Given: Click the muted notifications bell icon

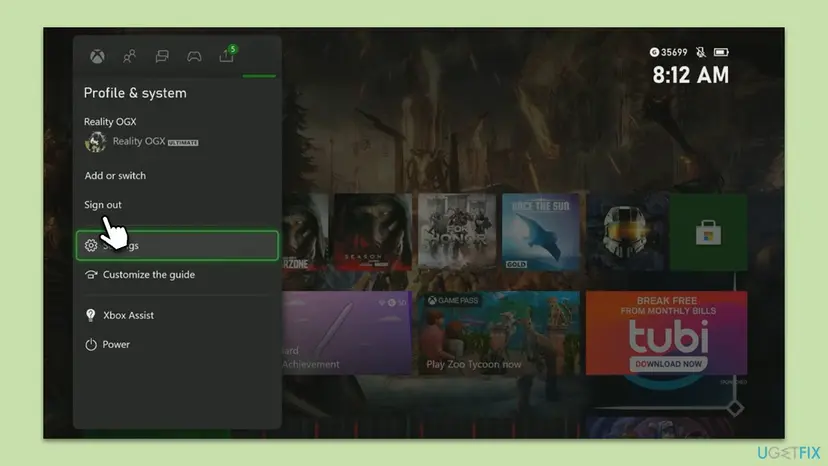Looking at the screenshot, I should coord(701,52).
